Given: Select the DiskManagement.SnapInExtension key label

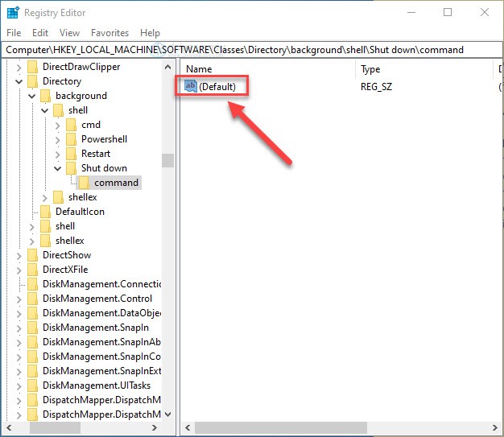Looking at the screenshot, I should [102, 371].
